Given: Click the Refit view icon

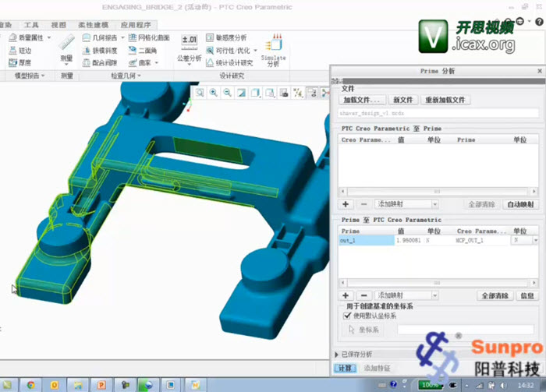Looking at the screenshot, I should click(x=200, y=93).
